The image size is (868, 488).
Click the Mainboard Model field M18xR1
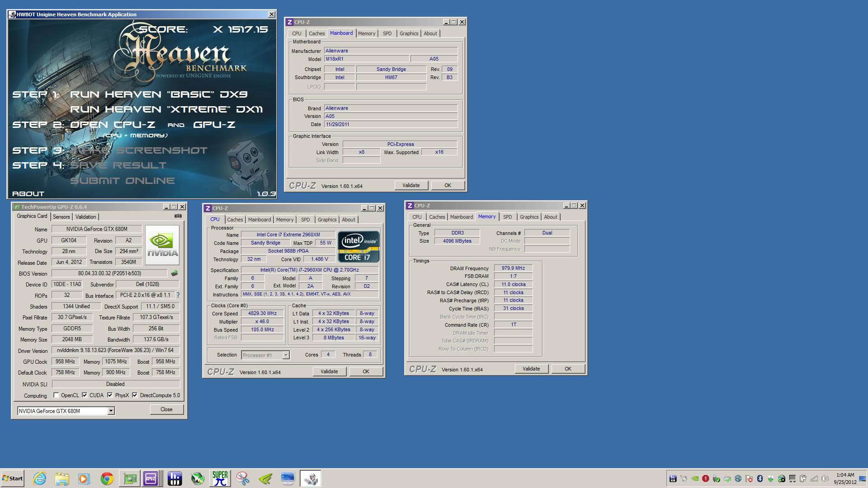click(x=366, y=59)
